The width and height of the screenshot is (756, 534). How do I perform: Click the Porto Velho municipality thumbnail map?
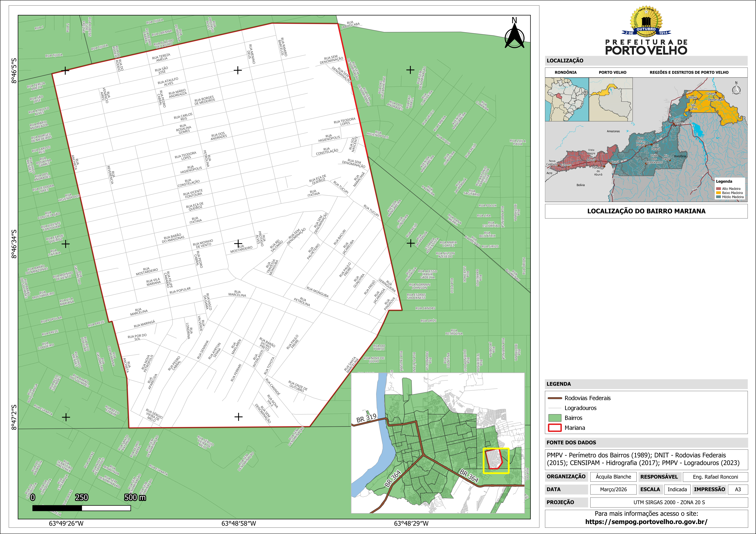tap(610, 99)
